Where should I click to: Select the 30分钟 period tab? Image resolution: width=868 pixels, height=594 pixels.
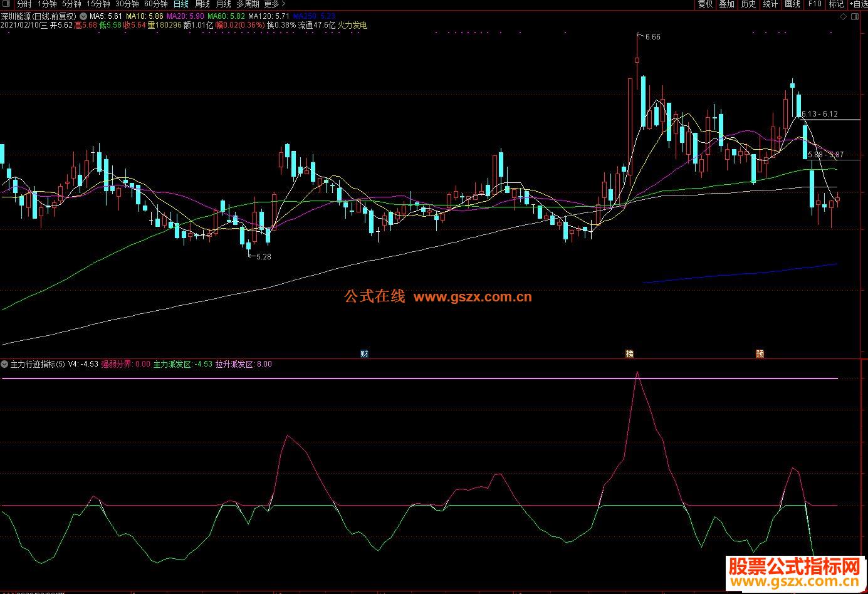pyautogui.click(x=127, y=4)
